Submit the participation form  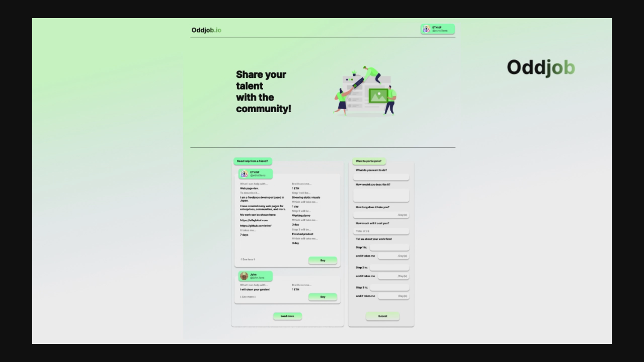click(x=382, y=316)
